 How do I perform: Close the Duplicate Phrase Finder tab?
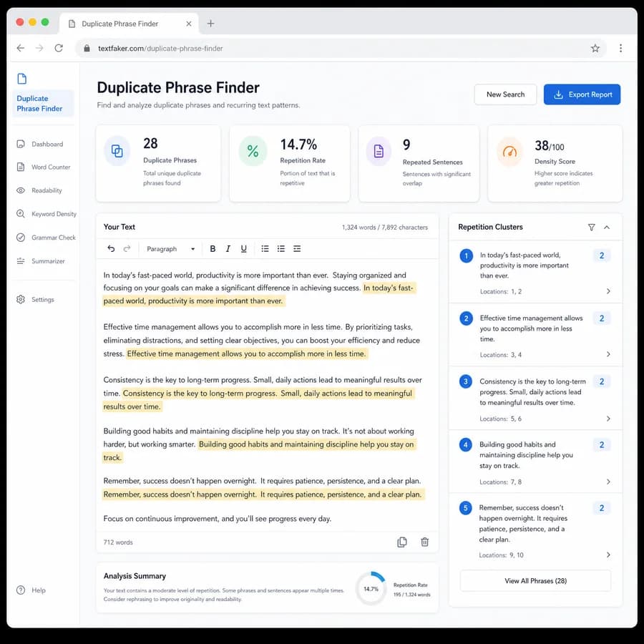188,24
